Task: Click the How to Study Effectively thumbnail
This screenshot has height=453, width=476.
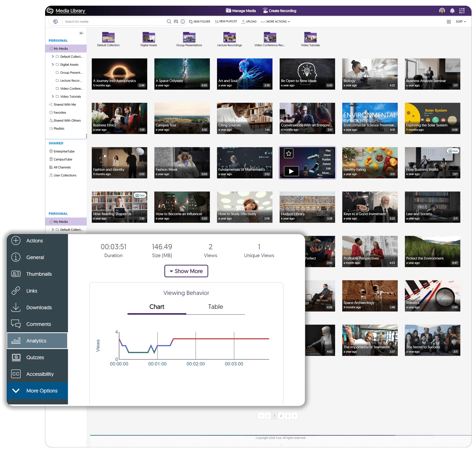Action: [245, 206]
